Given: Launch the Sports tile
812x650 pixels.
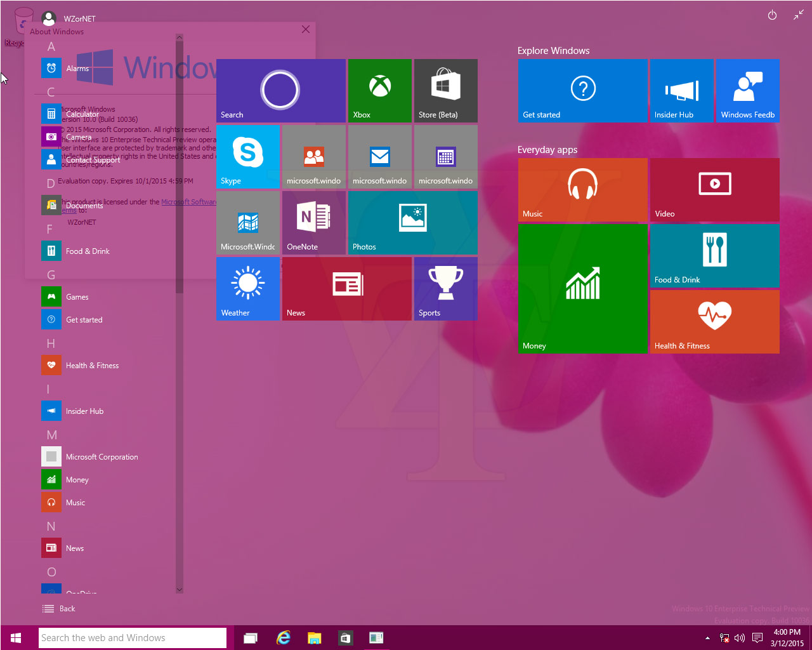Looking at the screenshot, I should click(x=445, y=288).
